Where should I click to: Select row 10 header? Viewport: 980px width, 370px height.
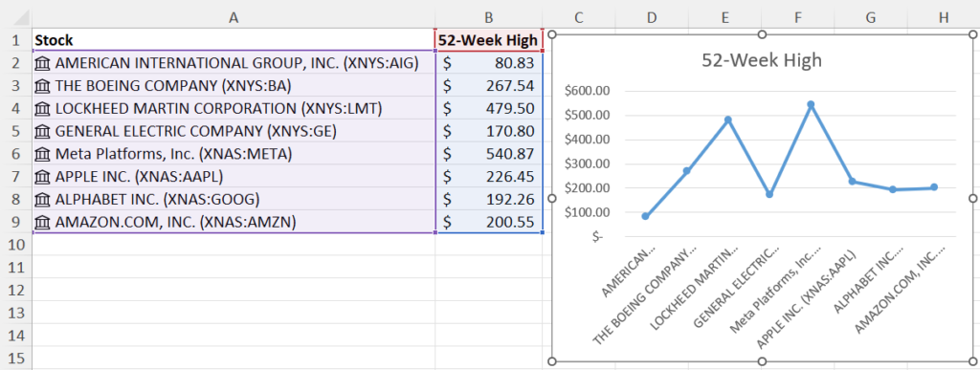tap(15, 245)
